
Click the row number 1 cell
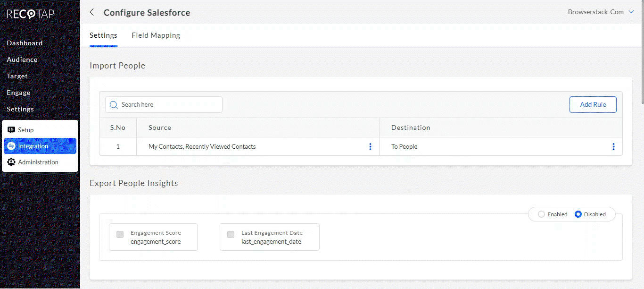click(x=118, y=147)
